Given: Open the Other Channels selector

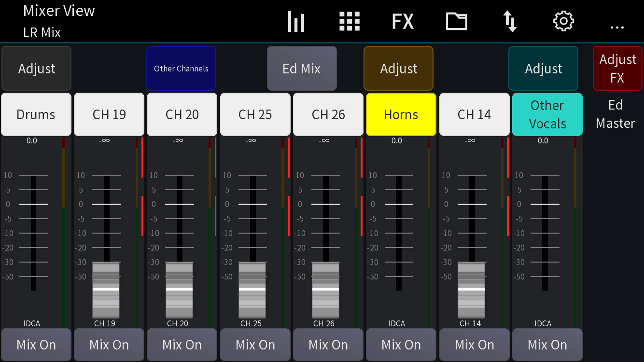Looking at the screenshot, I should 181,68.
